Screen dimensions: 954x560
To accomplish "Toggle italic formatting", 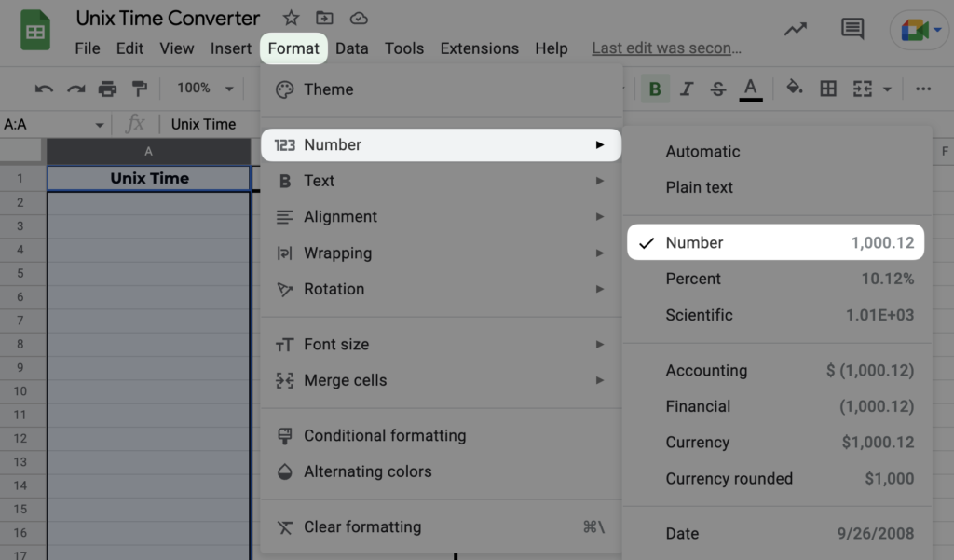I will pos(687,89).
